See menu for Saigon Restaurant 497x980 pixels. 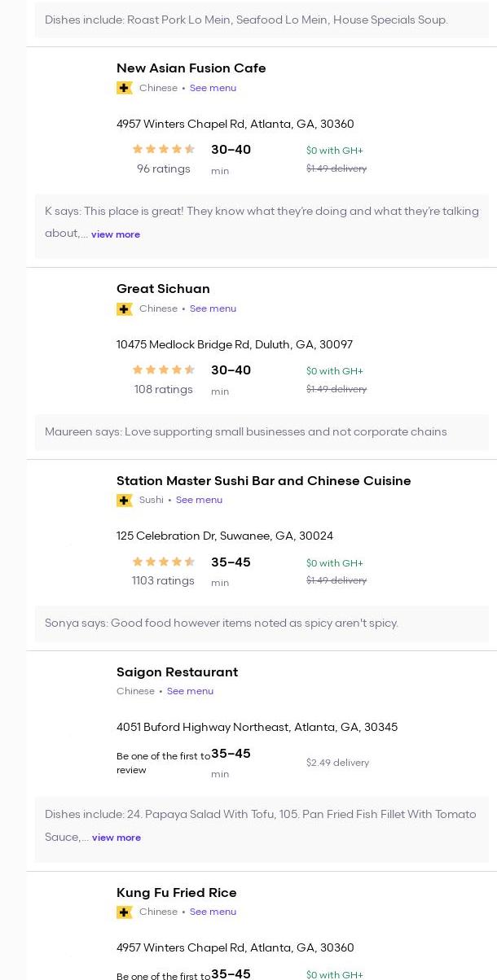pos(190,691)
